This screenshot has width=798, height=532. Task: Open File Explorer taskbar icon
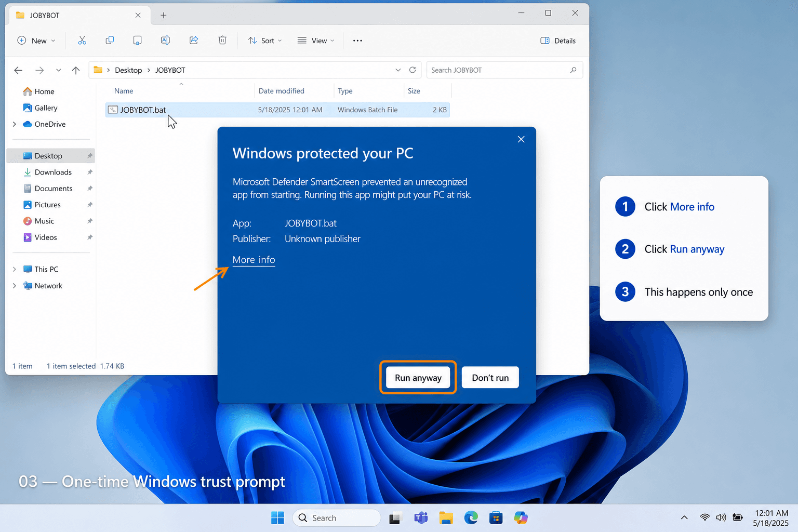[446, 518]
